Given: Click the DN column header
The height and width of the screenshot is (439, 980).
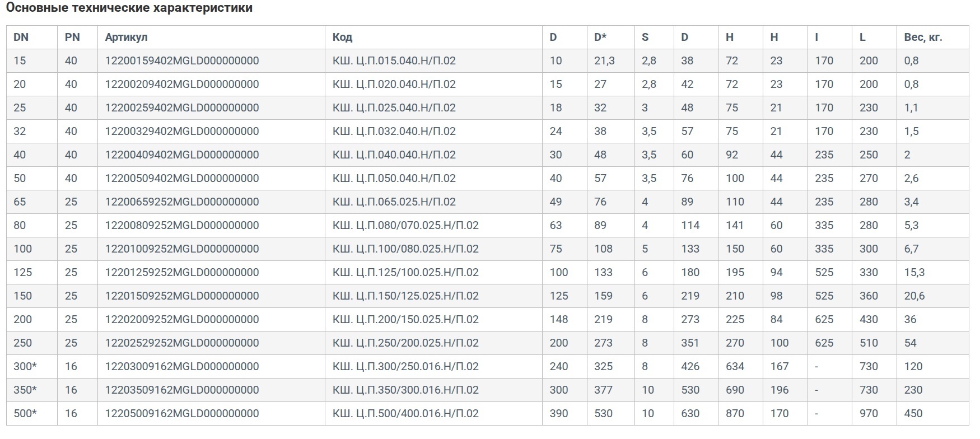Looking at the screenshot, I should [21, 37].
